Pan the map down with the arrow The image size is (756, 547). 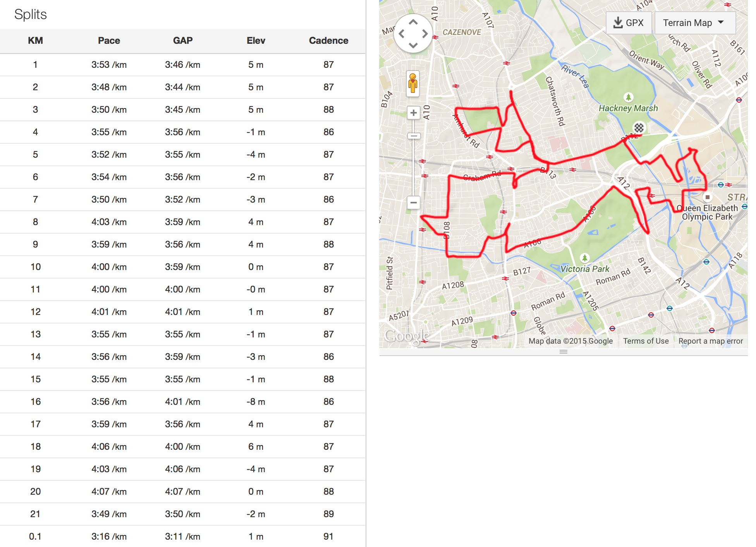(413, 45)
